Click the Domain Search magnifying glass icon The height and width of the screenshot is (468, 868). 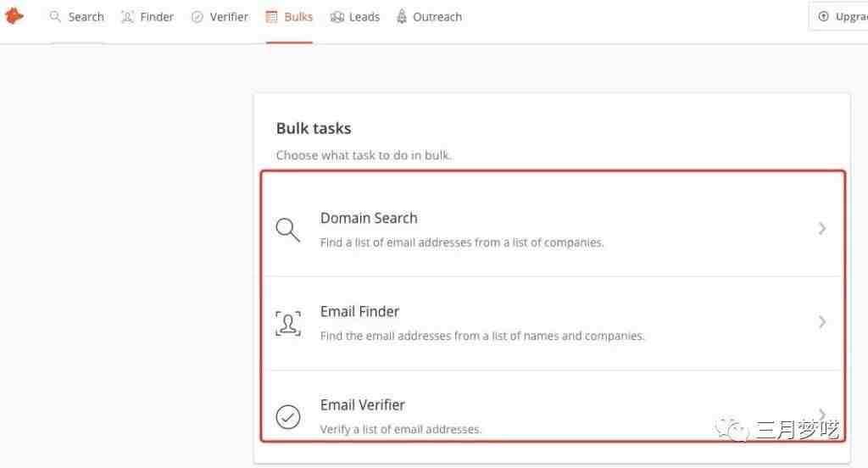pos(288,230)
